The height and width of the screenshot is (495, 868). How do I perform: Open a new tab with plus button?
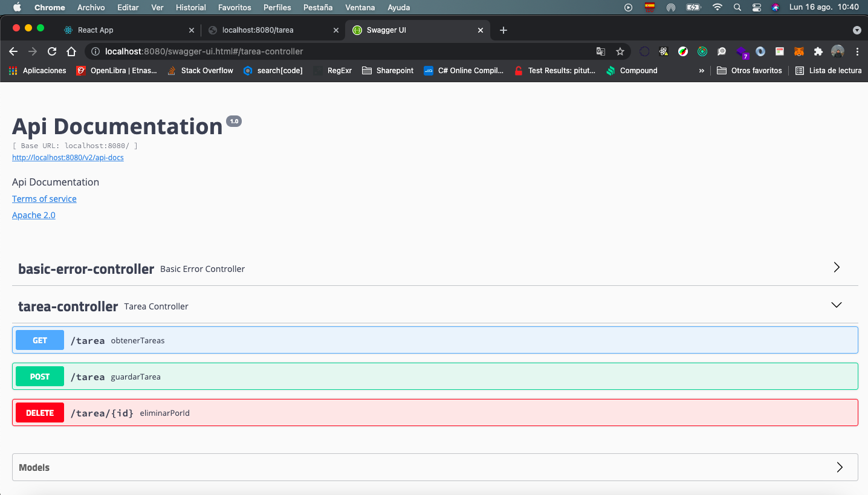click(x=504, y=30)
